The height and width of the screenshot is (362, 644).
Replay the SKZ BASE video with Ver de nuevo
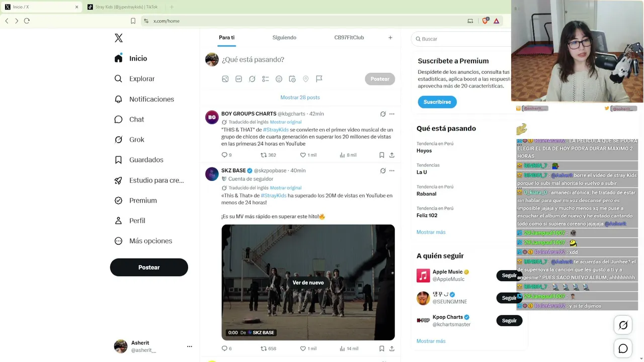(308, 283)
